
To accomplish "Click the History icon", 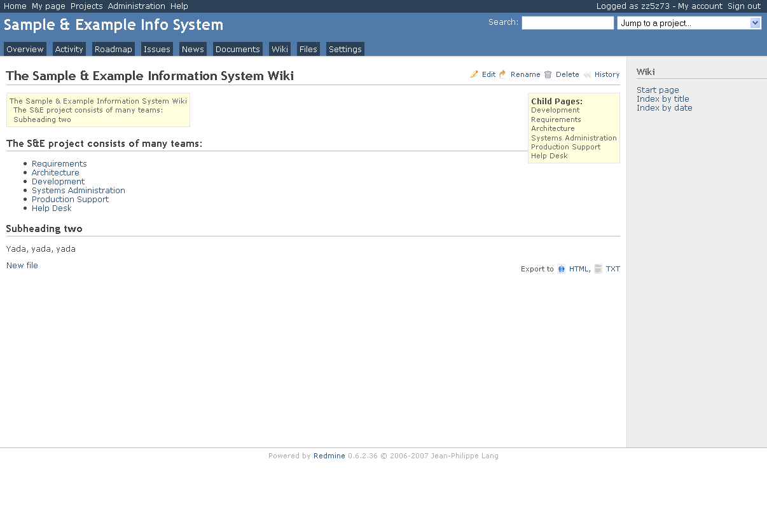I will [587, 74].
